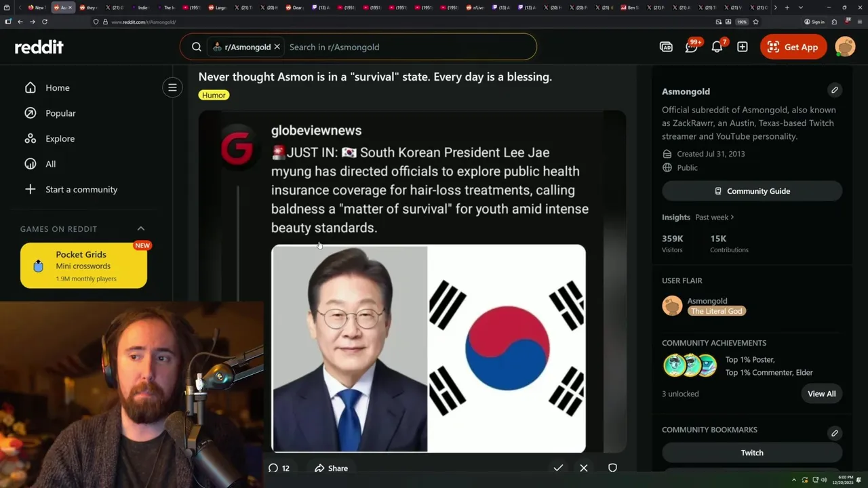The height and width of the screenshot is (488, 868).
Task: Open the sidebar toggle in browser toolbar
Action: [8, 22]
